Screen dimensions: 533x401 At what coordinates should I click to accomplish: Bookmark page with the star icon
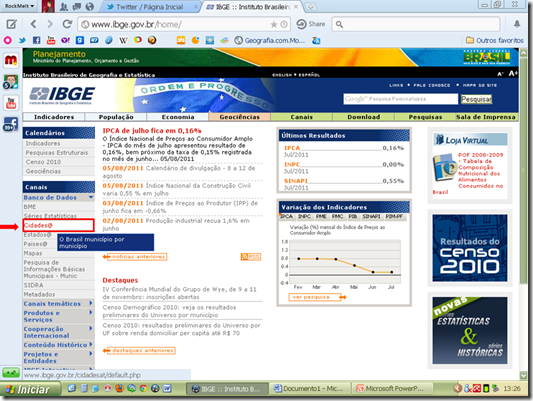(x=274, y=24)
